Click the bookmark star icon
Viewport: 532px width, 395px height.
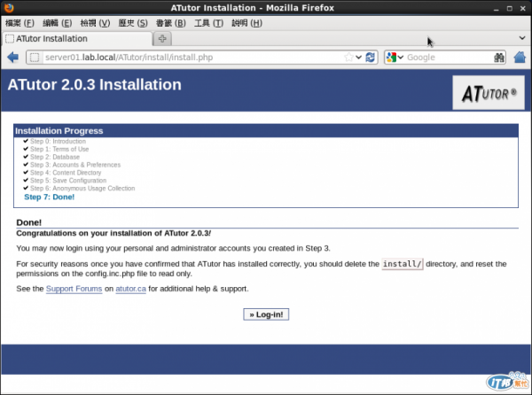point(348,58)
